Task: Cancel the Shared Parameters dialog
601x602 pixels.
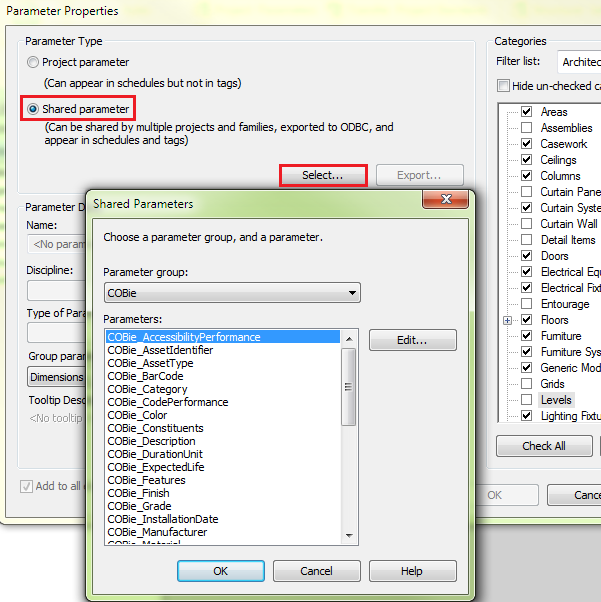Action: [x=316, y=571]
